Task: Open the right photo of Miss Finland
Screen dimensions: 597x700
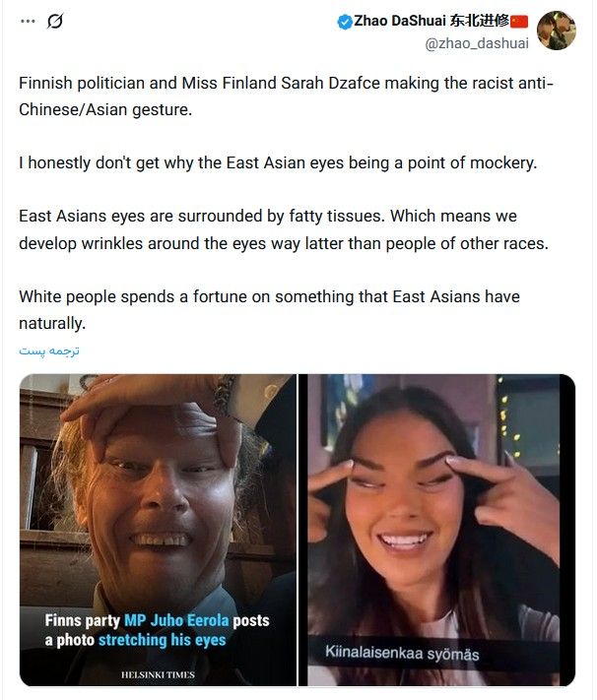Action: coord(437,530)
